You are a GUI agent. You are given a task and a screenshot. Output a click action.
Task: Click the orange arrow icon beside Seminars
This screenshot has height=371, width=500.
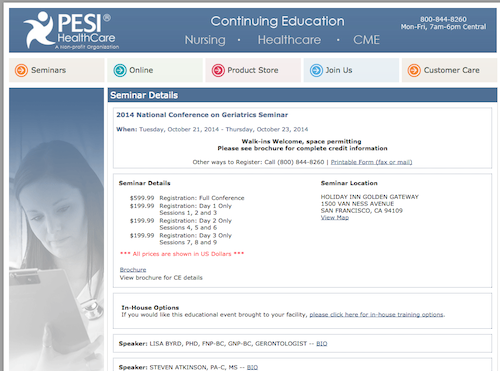click(21, 70)
